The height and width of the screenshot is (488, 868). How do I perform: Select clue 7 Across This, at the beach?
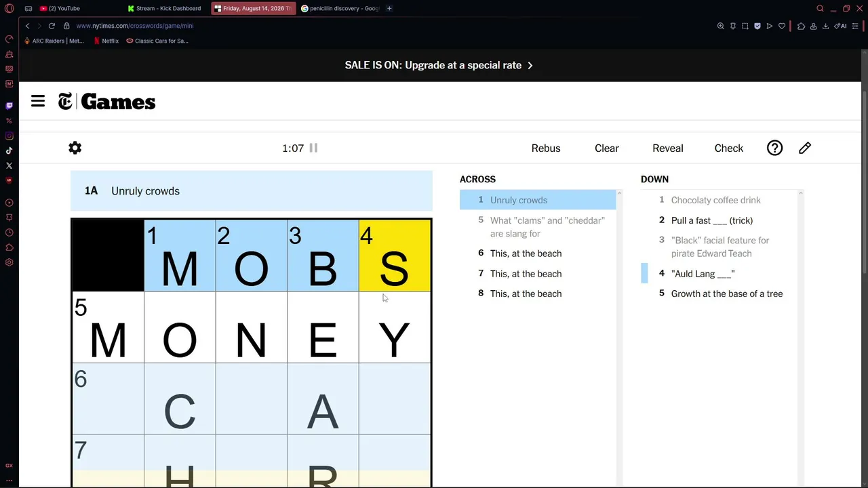pos(538,274)
